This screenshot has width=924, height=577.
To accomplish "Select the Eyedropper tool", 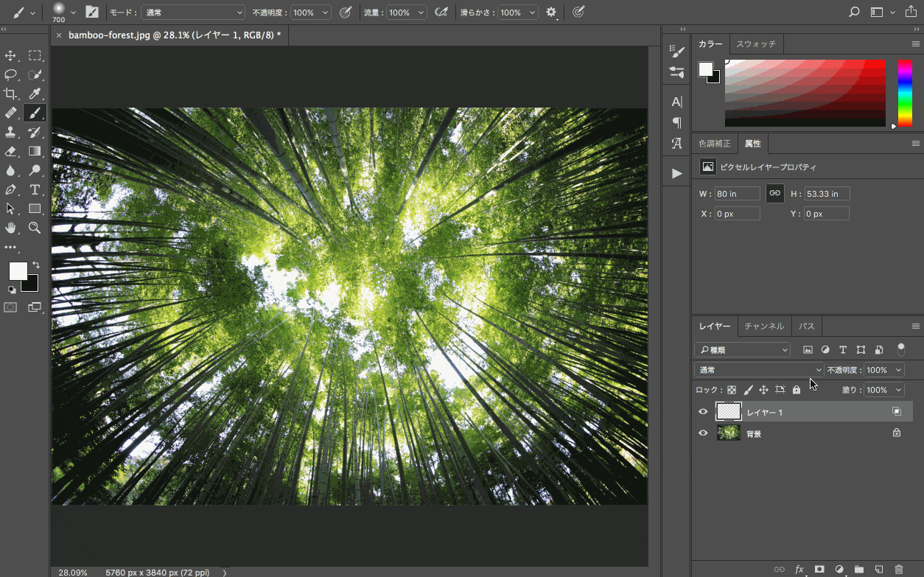I will [35, 94].
